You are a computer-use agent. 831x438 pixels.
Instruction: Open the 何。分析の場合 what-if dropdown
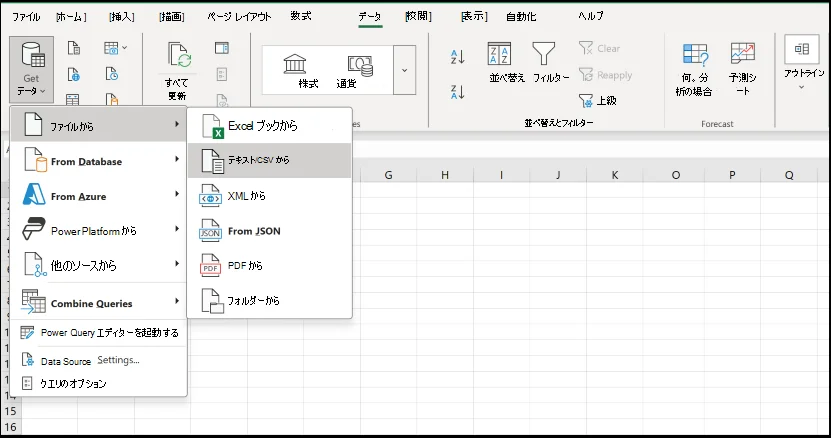pos(694,69)
